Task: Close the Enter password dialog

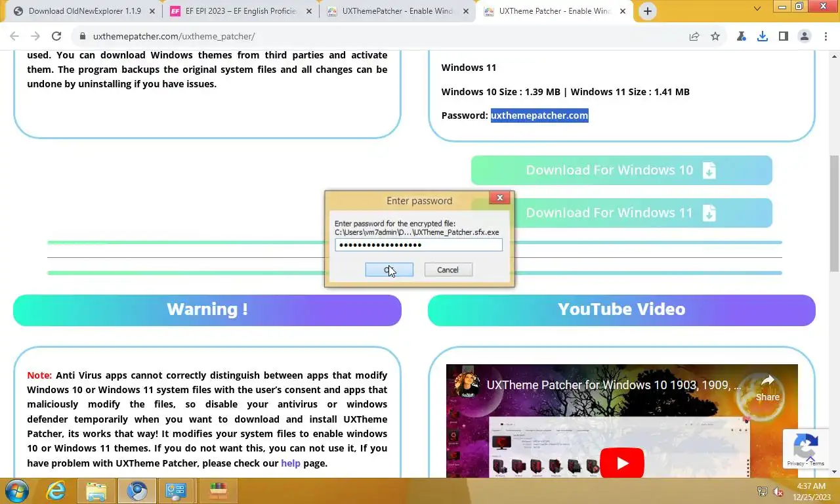Action: point(499,198)
